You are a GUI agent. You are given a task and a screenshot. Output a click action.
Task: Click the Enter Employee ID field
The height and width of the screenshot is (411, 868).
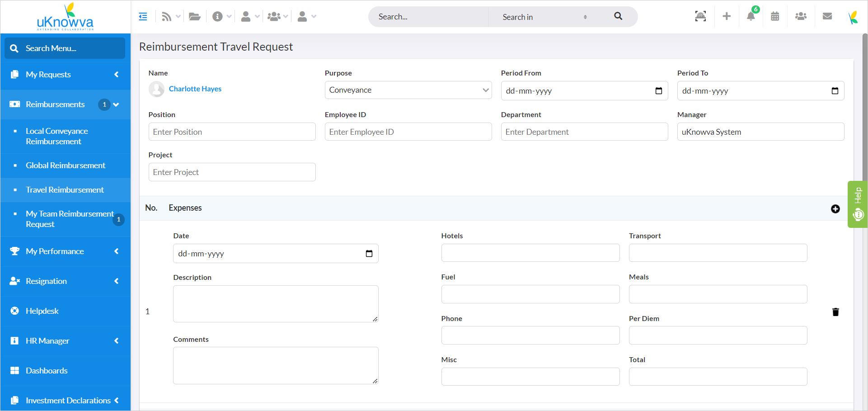point(408,132)
